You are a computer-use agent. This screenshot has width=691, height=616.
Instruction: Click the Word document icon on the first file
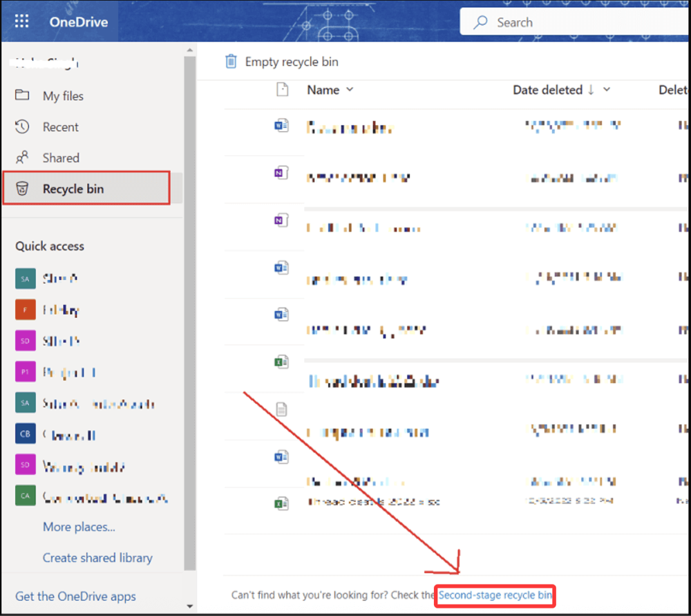tap(281, 124)
